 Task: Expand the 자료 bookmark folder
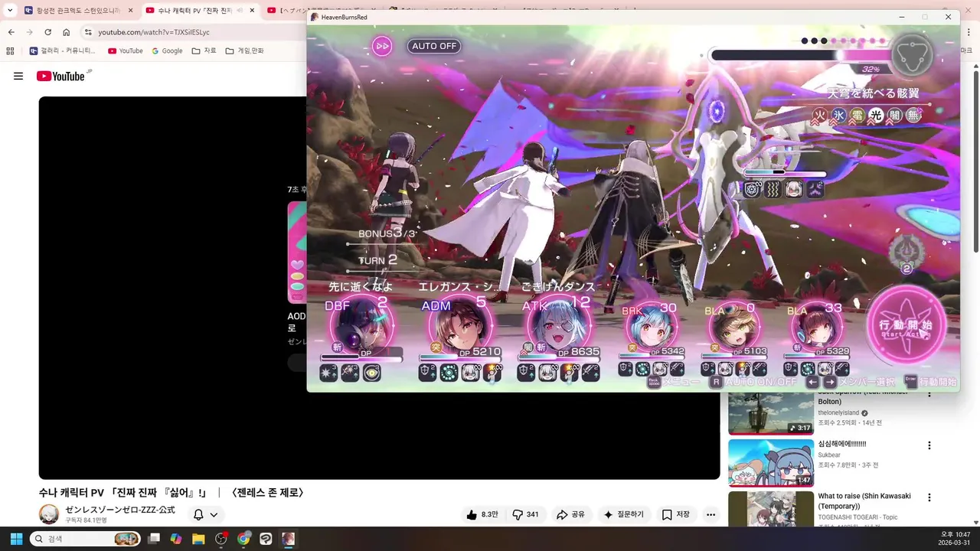point(204,51)
